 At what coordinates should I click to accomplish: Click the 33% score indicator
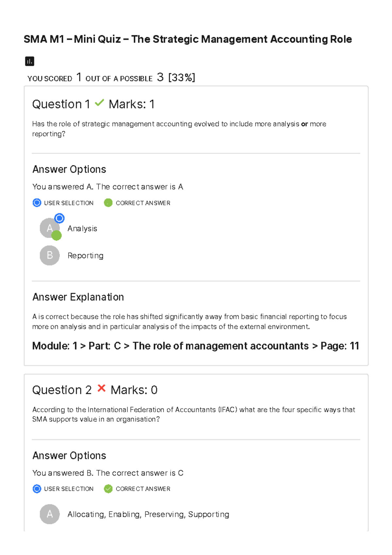tap(181, 77)
